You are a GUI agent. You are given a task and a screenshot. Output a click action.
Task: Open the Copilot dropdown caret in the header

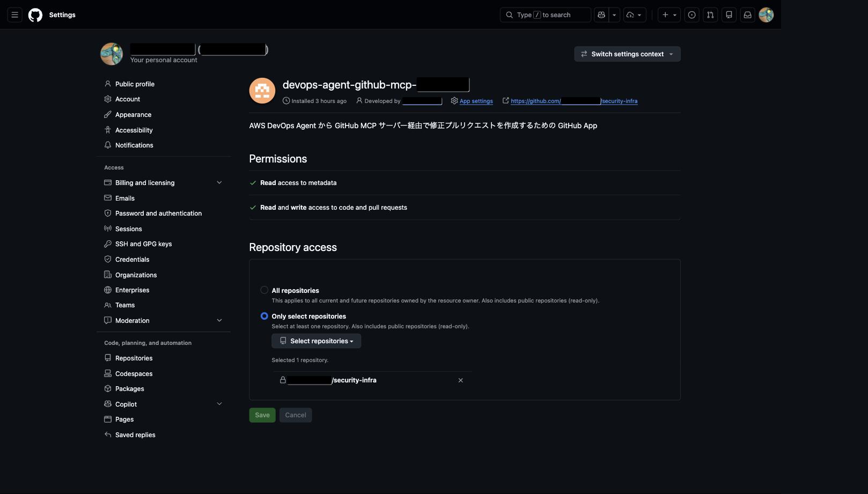point(614,15)
